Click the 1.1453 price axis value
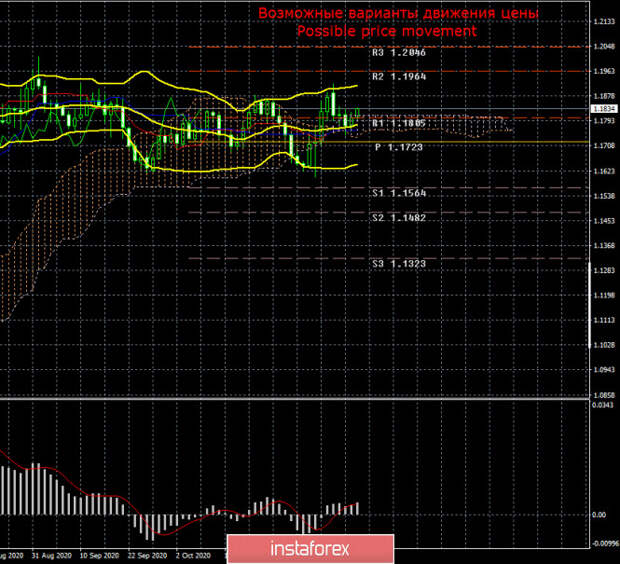 (x=605, y=221)
